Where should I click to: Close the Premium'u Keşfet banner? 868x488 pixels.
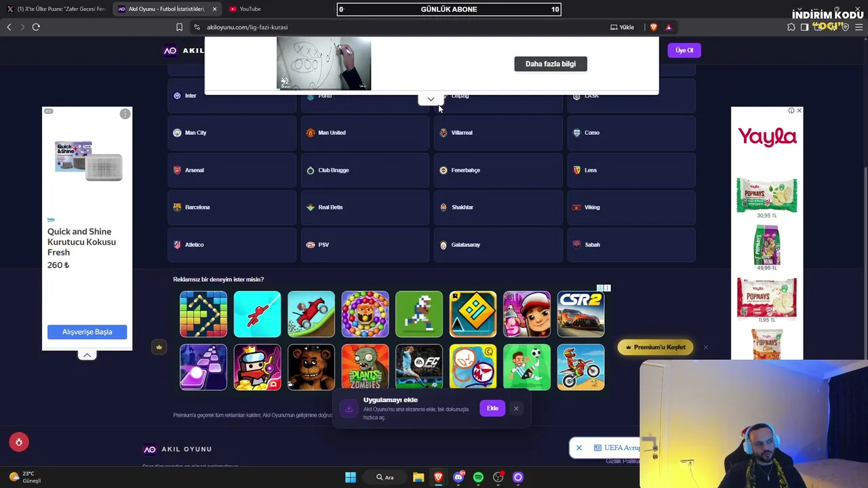click(705, 347)
